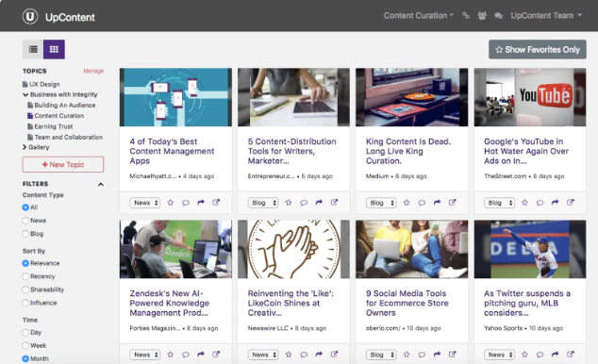The image size is (598, 364).
Task: Click the New Topic button
Action: pos(63,165)
